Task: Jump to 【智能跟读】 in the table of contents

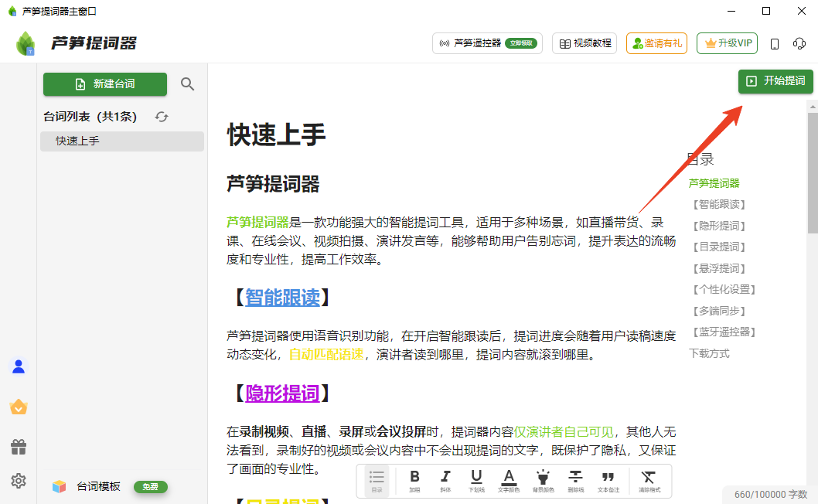Action: pyautogui.click(x=719, y=205)
